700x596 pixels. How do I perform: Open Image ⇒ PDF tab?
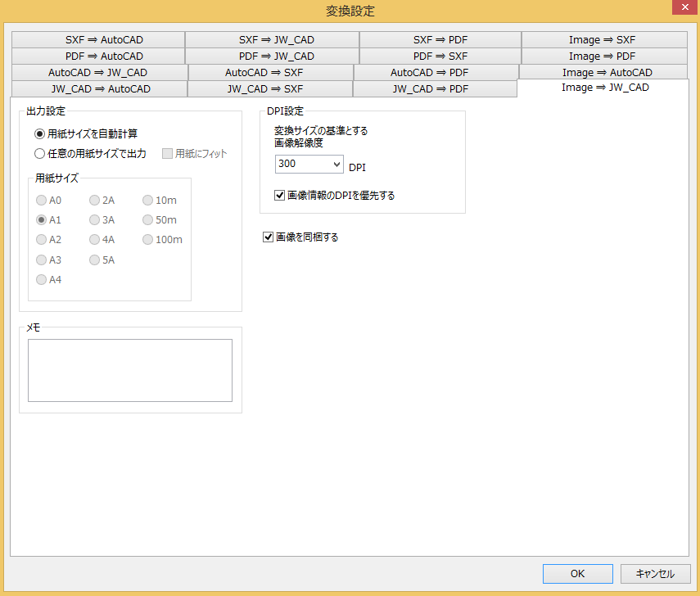[604, 56]
